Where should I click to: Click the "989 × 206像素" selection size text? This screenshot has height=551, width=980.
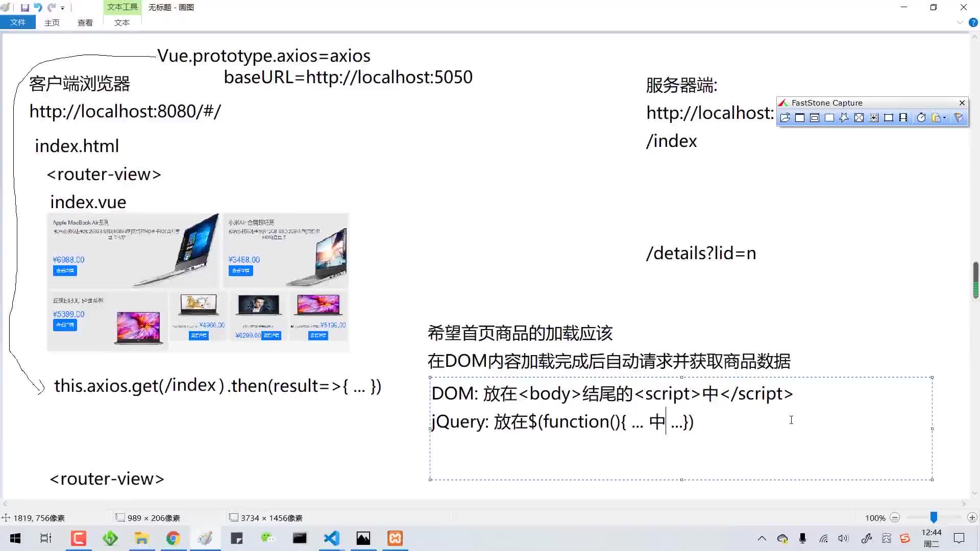point(154,518)
